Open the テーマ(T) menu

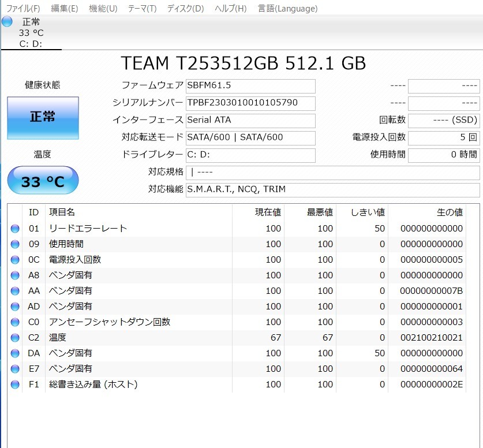(x=142, y=8)
